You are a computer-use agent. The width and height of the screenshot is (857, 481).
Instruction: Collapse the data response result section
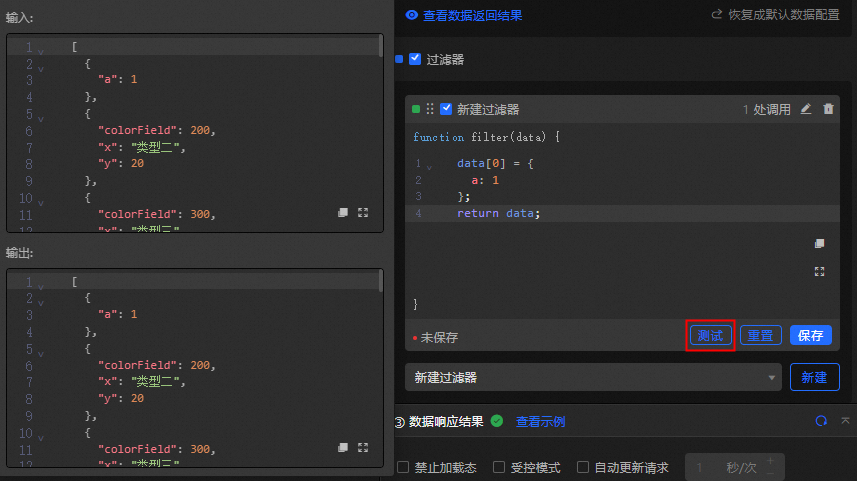pos(845,421)
